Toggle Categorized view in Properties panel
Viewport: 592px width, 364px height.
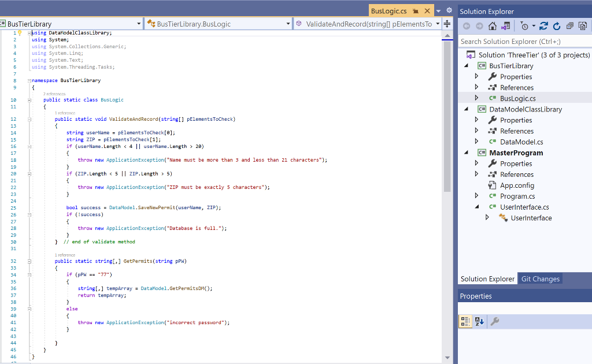(x=465, y=321)
